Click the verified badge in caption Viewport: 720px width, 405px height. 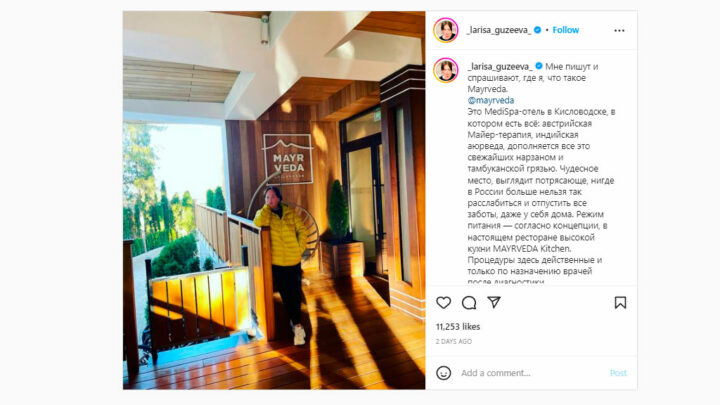point(539,66)
